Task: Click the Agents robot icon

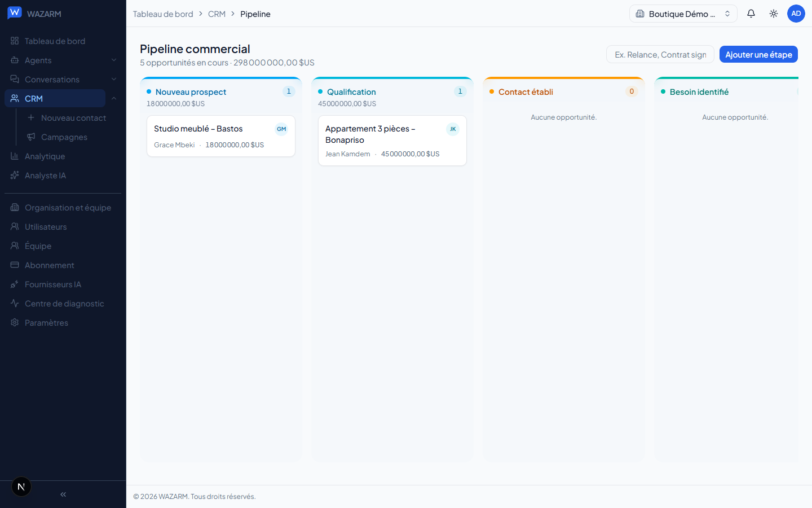Action: (x=15, y=60)
